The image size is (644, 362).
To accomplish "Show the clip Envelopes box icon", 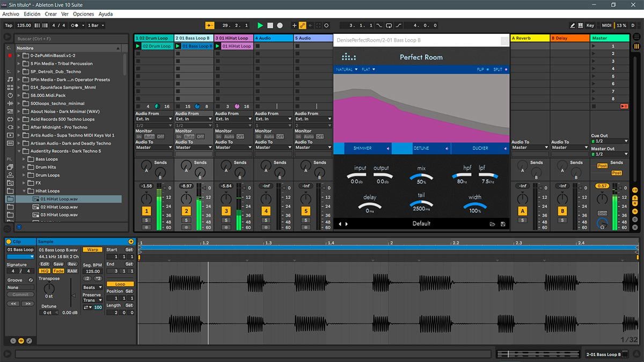I will click(x=29, y=341).
